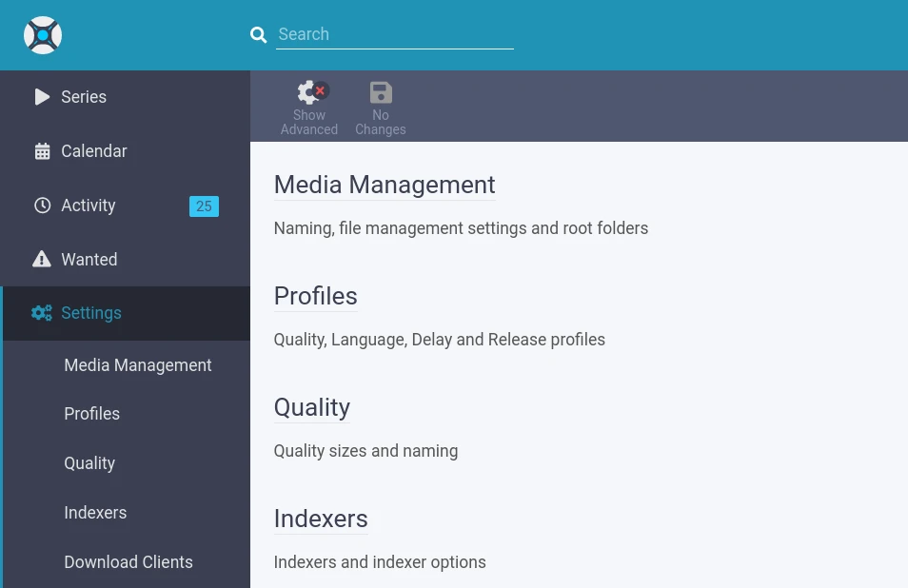Click the Settings gears icon
The width and height of the screenshot is (908, 588).
point(42,313)
